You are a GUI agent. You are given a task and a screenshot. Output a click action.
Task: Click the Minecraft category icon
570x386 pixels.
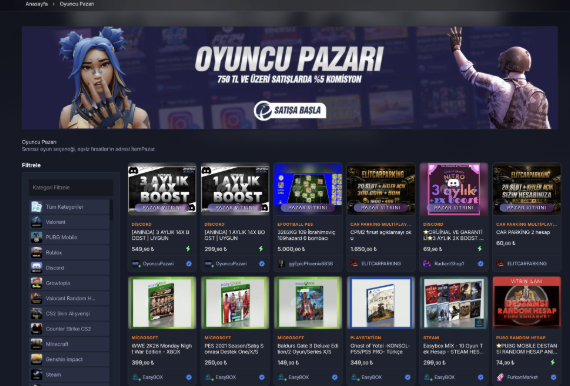pos(36,344)
